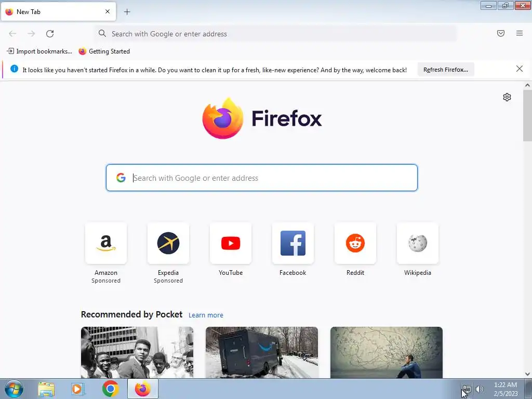The width and height of the screenshot is (532, 399).
Task: Open the Getting Started bookmark
Action: 104,51
